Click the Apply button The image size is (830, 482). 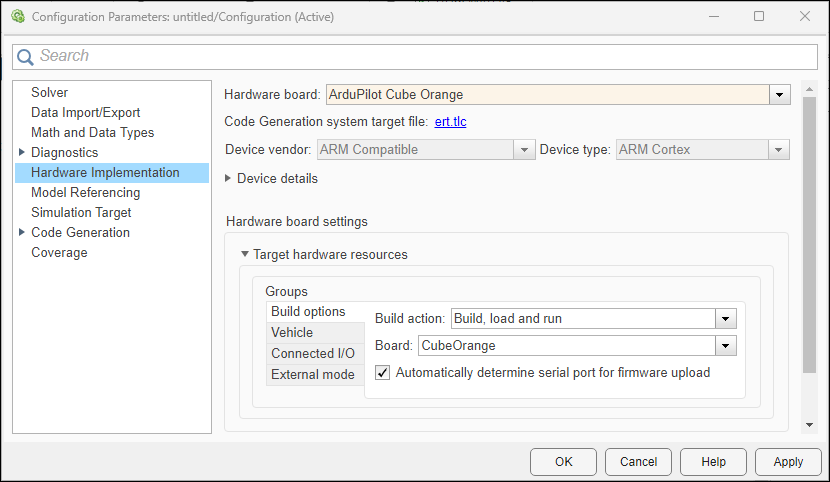pos(788,461)
